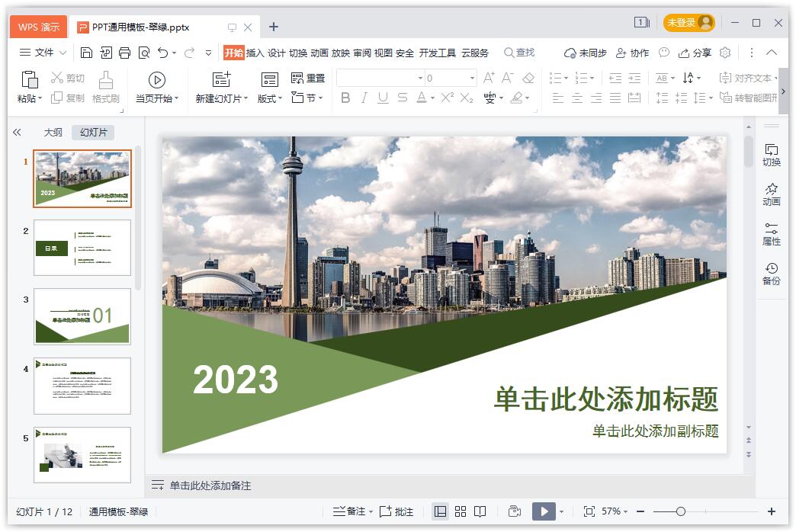The height and width of the screenshot is (532, 796).
Task: Click the zoom slider handle
Action: click(681, 511)
